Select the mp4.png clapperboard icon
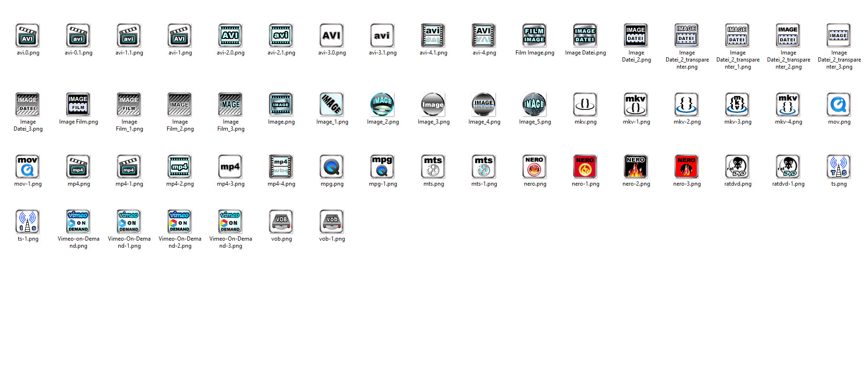The height and width of the screenshot is (376, 868). [78, 166]
